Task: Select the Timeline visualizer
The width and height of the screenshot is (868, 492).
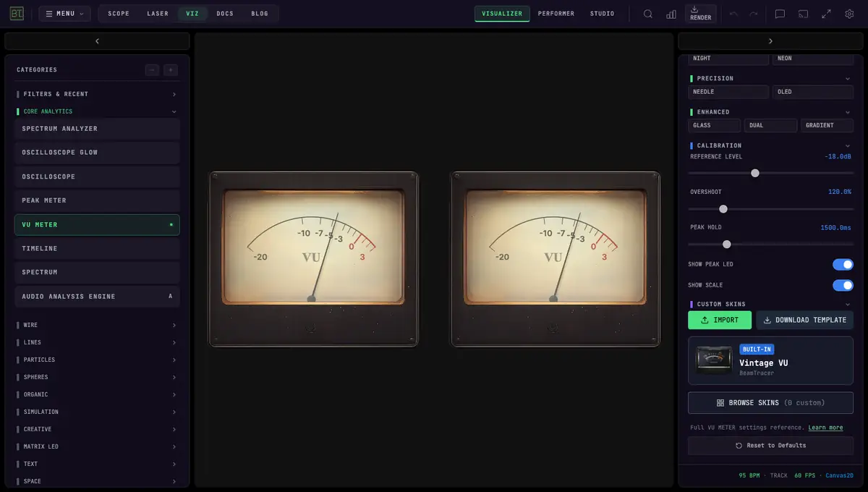Action: click(x=97, y=249)
